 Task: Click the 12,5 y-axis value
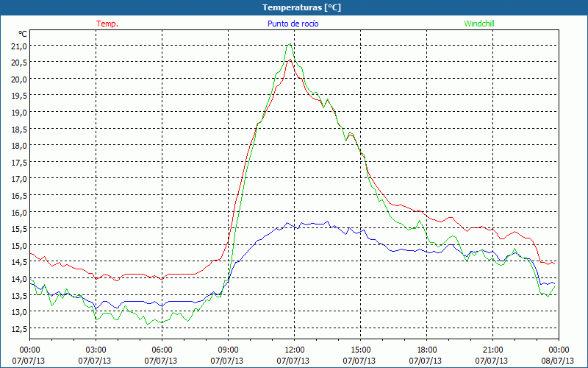[19, 328]
